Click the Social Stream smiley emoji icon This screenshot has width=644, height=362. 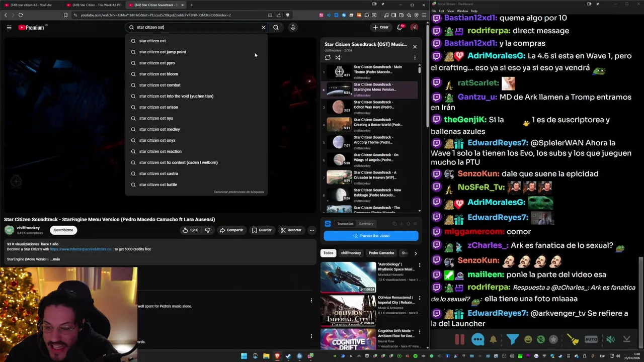click(x=528, y=339)
